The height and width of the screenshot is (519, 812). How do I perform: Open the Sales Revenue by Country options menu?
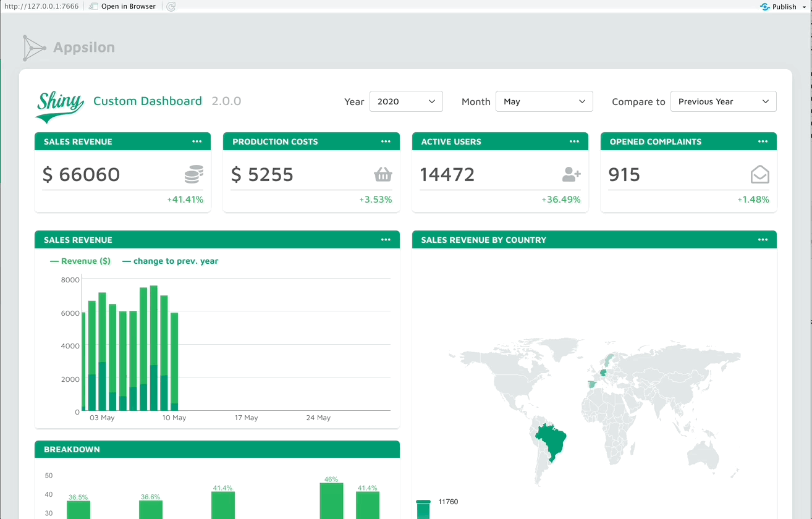[x=763, y=240]
